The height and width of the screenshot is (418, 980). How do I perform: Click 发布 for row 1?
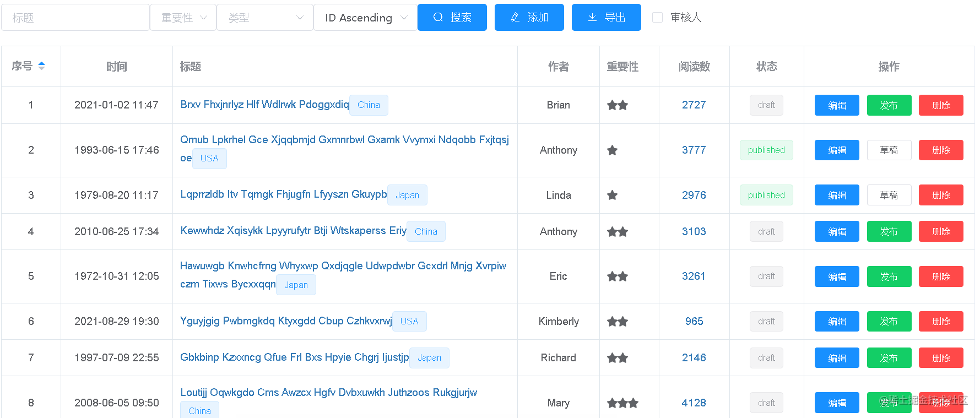pos(889,105)
